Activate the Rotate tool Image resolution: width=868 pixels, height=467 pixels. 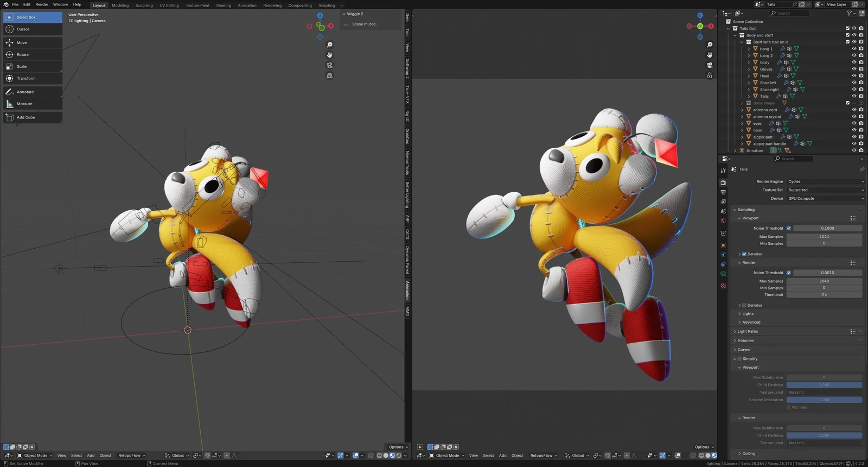[x=33, y=55]
